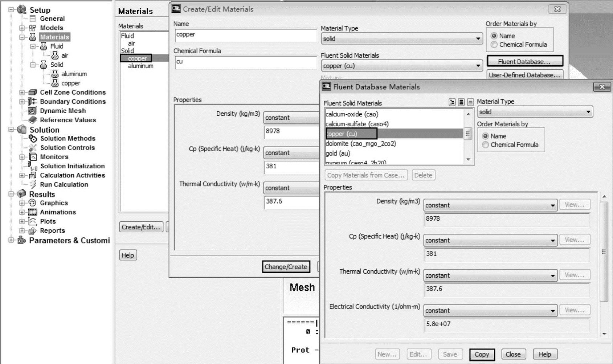Open Material Type dropdown in Create/Edit Materials
613x364 pixels.
(402, 39)
